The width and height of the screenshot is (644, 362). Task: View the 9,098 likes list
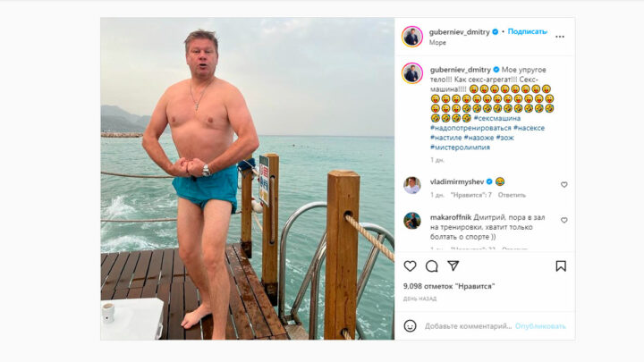(449, 286)
